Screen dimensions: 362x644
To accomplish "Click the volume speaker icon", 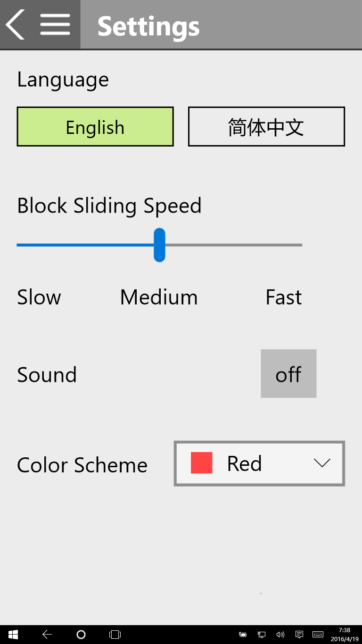I will (x=280, y=635).
